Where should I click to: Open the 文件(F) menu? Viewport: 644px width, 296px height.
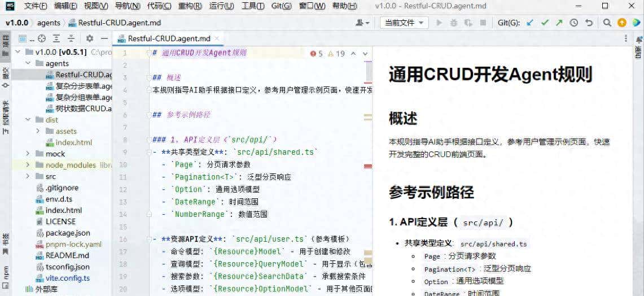(x=36, y=6)
